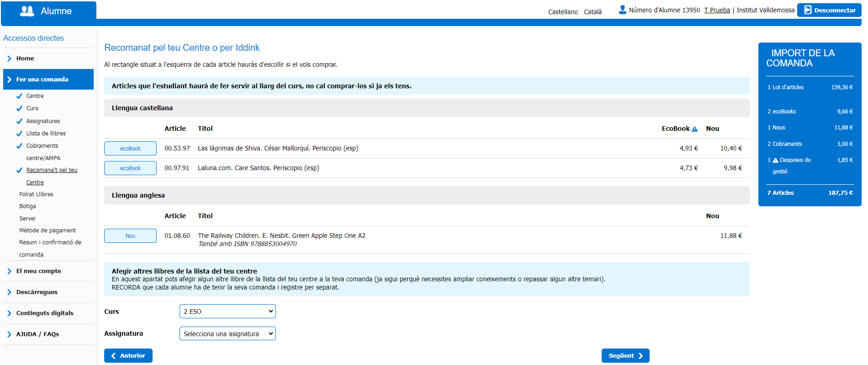Screen dimensions: 868x365
Task: Click the chevron icon beside Home
Action: [9, 59]
